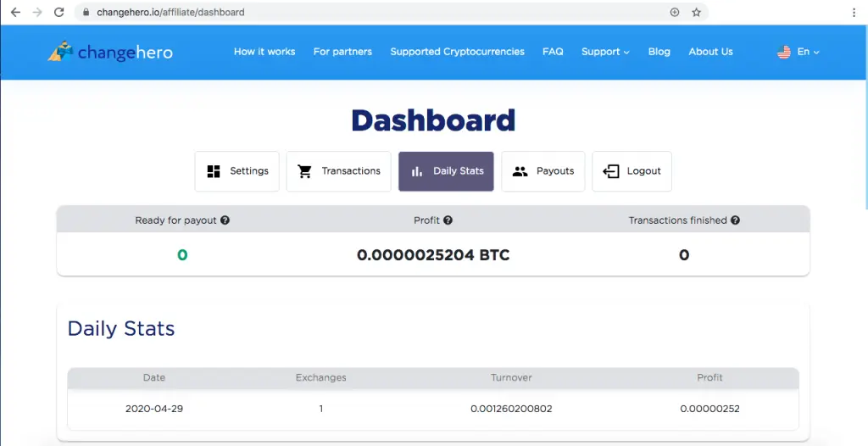The image size is (868, 446).
Task: Click the 0.00000252 profit cell
Action: [x=709, y=409]
